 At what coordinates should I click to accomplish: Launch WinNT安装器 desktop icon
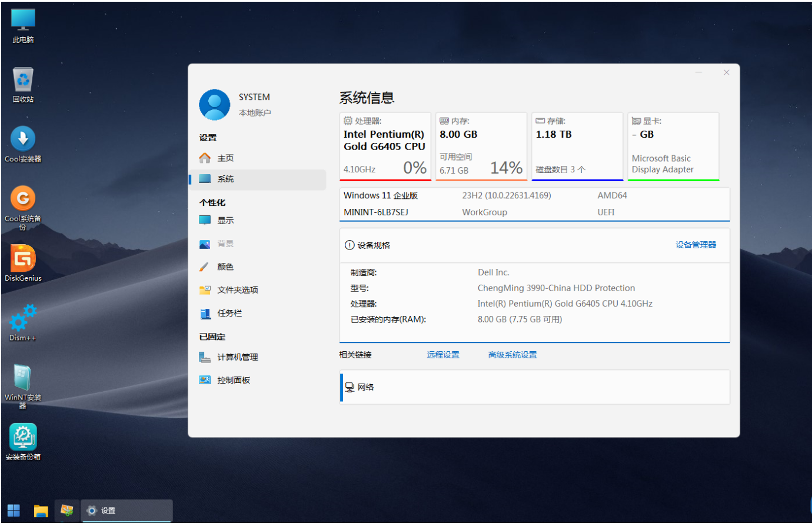(x=23, y=387)
